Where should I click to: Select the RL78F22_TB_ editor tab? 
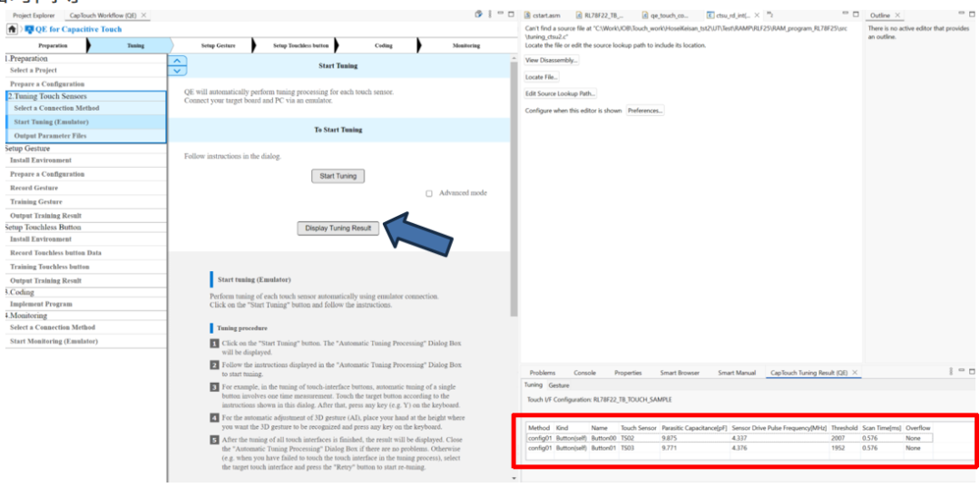[600, 15]
